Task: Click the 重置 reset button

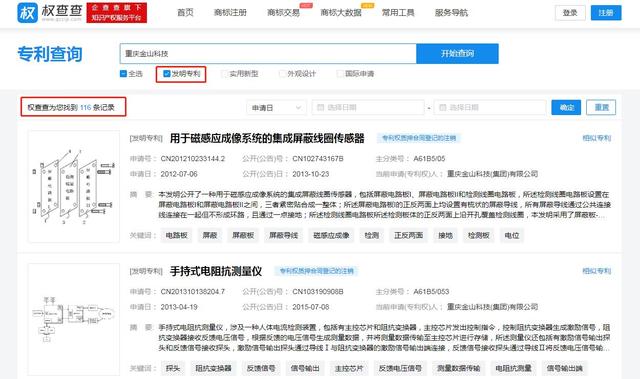Action: click(601, 108)
